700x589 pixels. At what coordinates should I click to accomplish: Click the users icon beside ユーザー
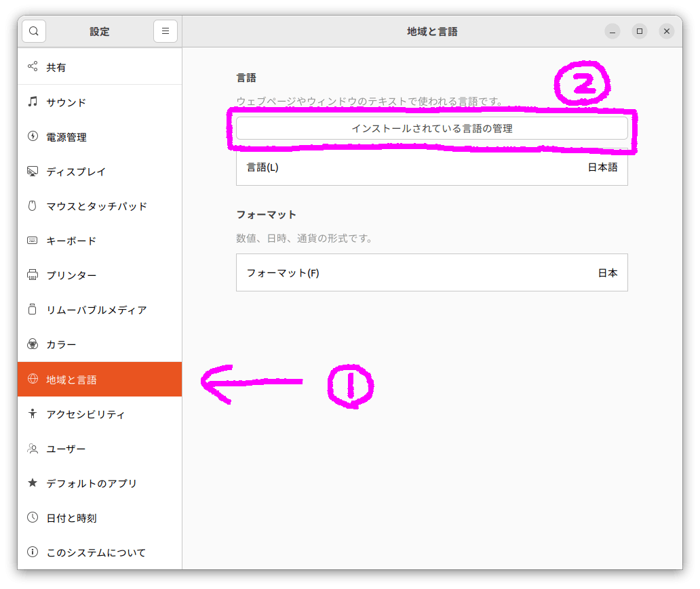33,449
